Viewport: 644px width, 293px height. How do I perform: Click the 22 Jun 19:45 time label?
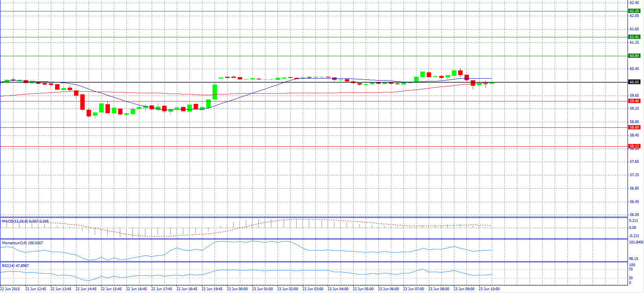coord(212,289)
